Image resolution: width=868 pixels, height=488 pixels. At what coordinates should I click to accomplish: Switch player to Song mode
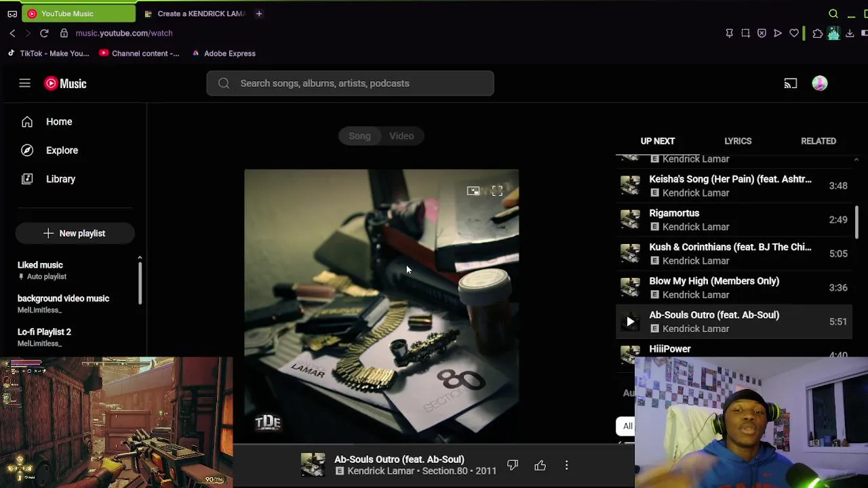tap(359, 136)
